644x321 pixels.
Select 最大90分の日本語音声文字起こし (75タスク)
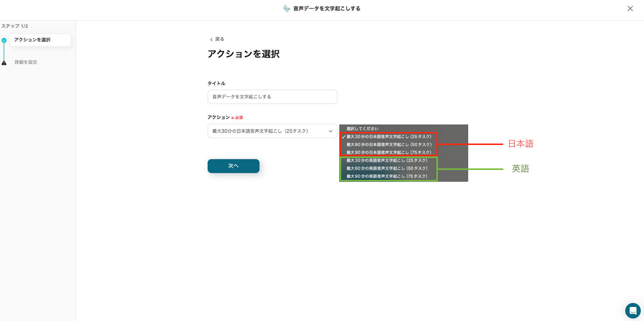click(x=389, y=153)
